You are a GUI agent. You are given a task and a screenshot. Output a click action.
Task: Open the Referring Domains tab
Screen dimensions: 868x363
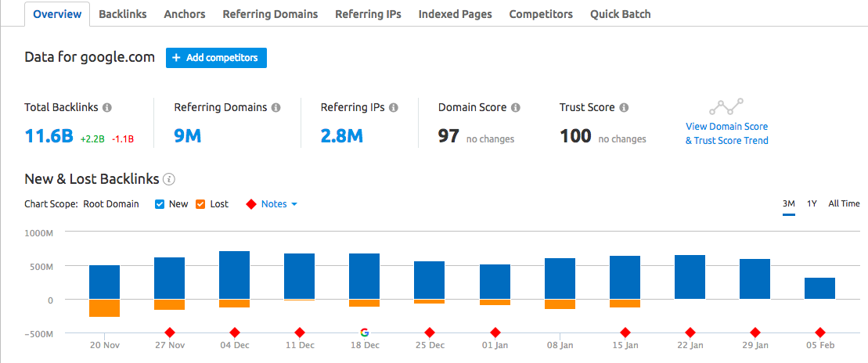point(270,14)
